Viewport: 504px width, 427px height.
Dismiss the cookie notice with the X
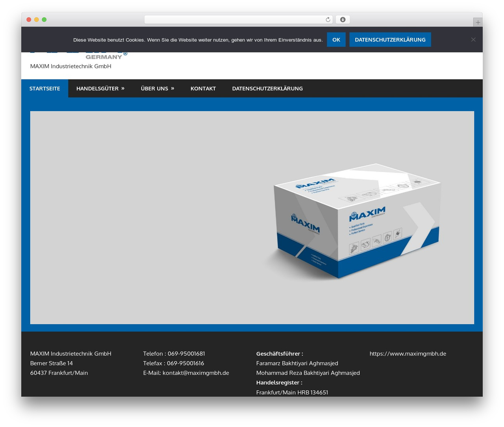473,39
